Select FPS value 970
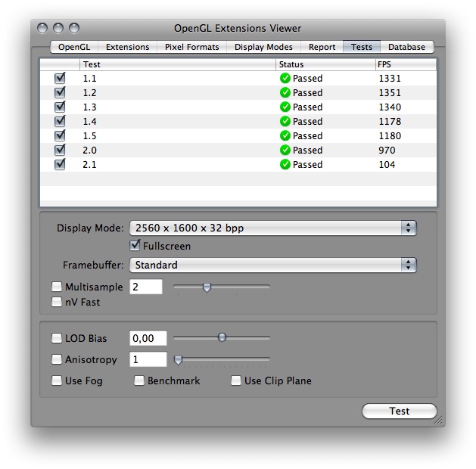 tap(387, 150)
